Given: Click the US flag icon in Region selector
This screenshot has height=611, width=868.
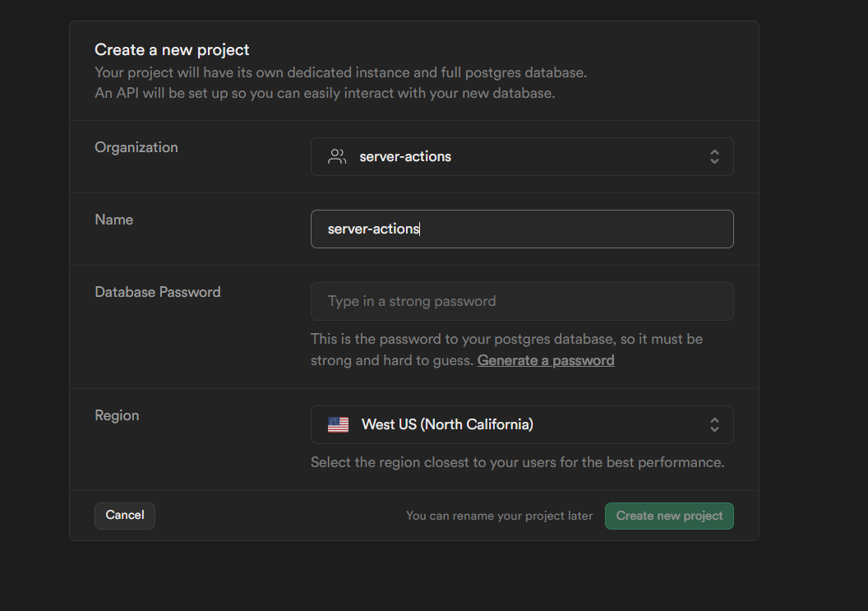Looking at the screenshot, I should click(x=338, y=425).
